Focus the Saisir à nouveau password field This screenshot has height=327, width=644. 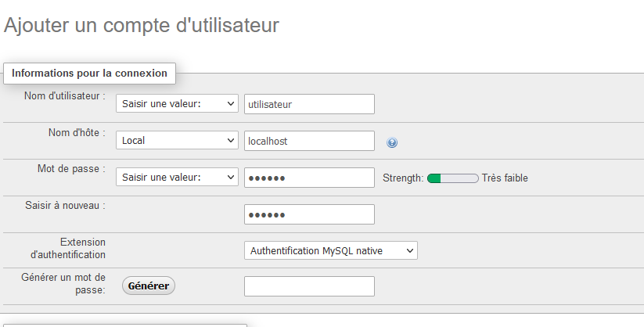click(x=309, y=214)
